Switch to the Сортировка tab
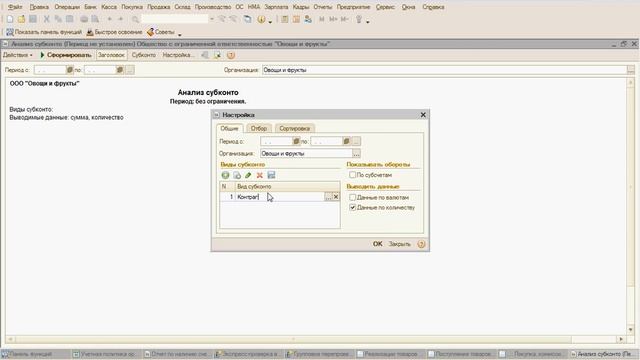The height and width of the screenshot is (360, 640). [x=294, y=128]
